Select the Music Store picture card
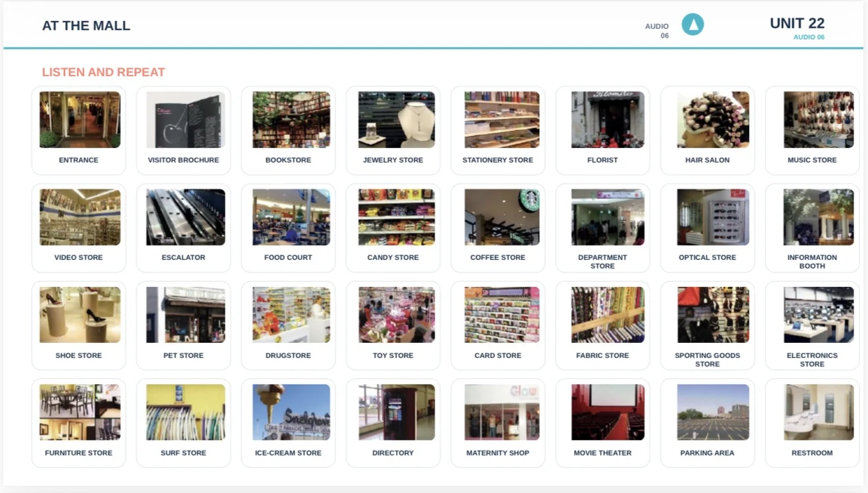The image size is (868, 493). click(812, 130)
